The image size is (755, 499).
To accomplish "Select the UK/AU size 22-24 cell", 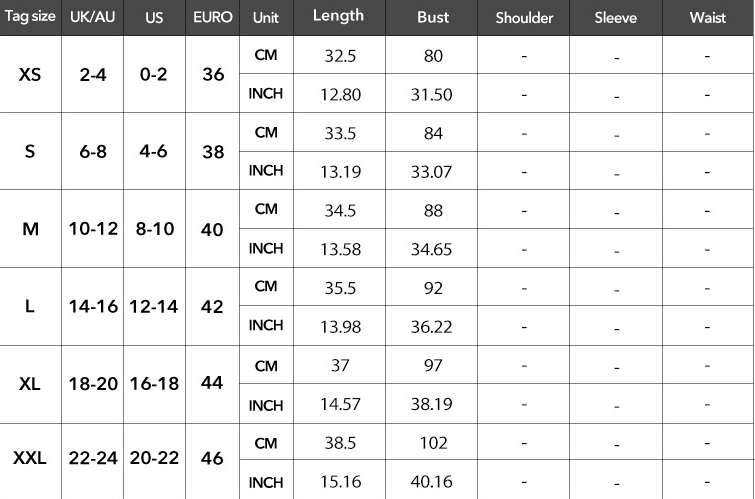I will pos(93,459).
